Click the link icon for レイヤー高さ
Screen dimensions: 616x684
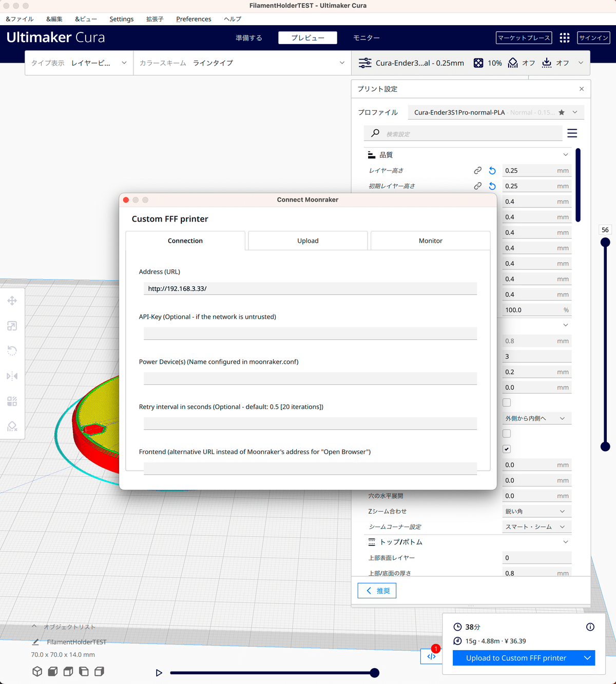tap(477, 170)
